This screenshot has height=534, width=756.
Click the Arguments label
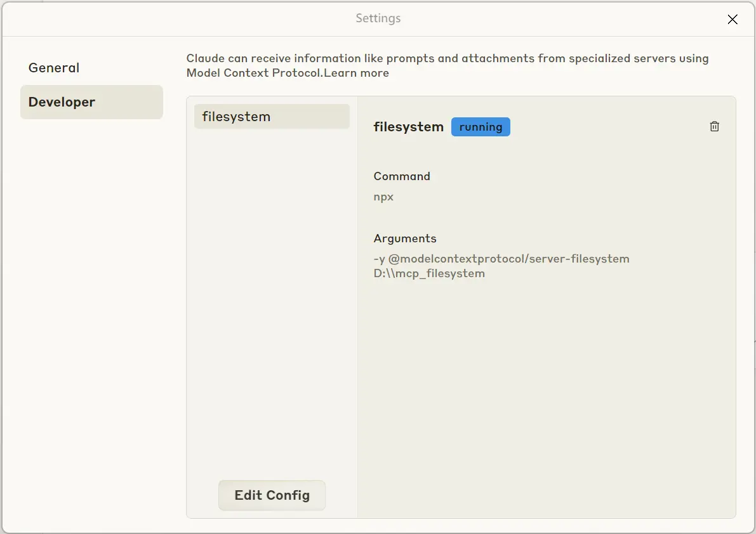coord(405,238)
